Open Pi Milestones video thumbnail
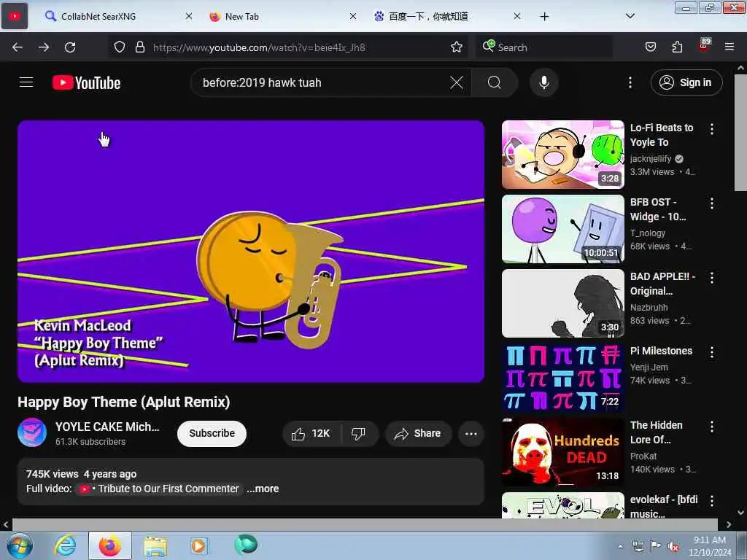 pyautogui.click(x=562, y=377)
